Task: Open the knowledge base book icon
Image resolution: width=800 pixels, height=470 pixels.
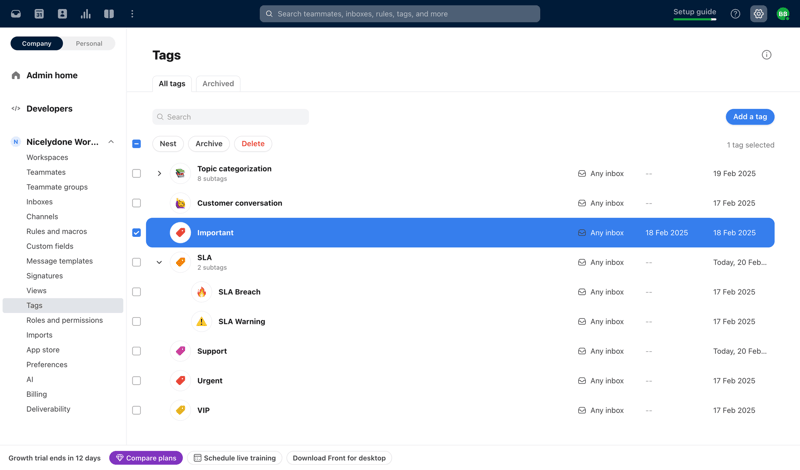Action: point(109,14)
